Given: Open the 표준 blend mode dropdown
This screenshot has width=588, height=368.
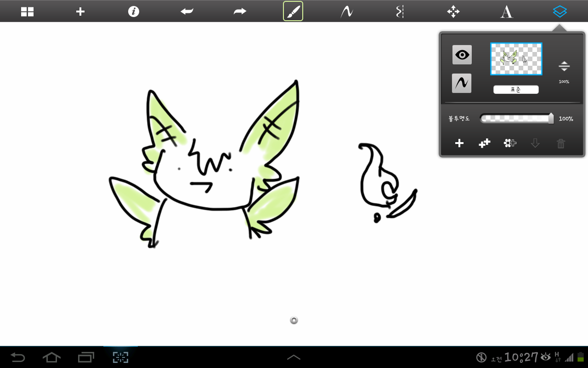Looking at the screenshot, I should [x=516, y=90].
